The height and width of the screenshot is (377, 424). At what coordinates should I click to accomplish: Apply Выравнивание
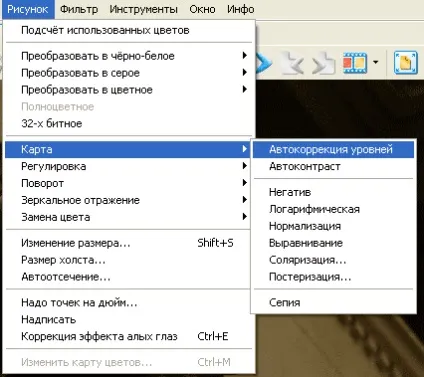(333, 243)
